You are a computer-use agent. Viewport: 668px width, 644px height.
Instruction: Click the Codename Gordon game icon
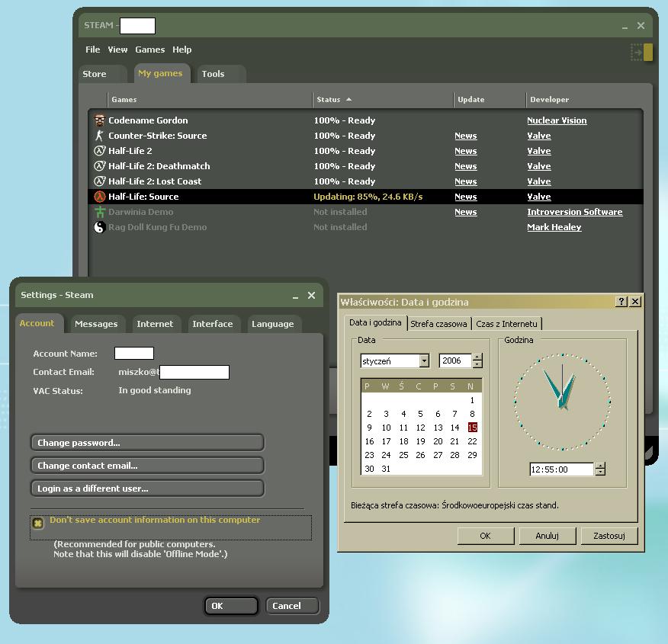point(100,120)
